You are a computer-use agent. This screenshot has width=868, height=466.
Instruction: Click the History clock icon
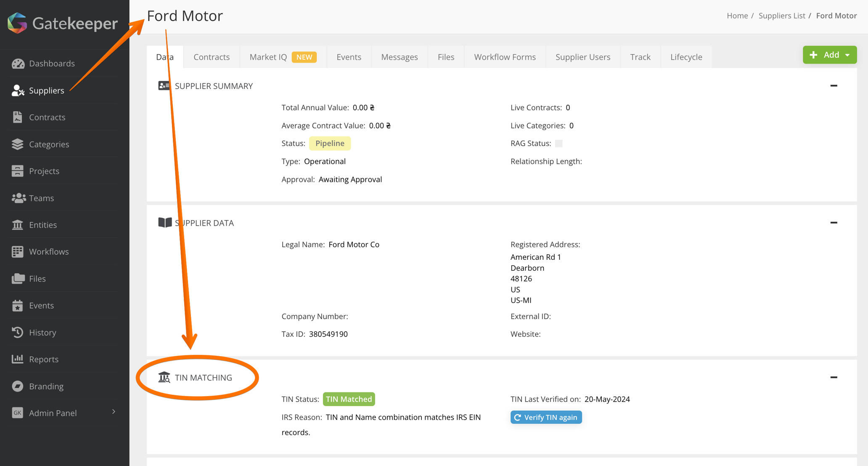pyautogui.click(x=18, y=333)
